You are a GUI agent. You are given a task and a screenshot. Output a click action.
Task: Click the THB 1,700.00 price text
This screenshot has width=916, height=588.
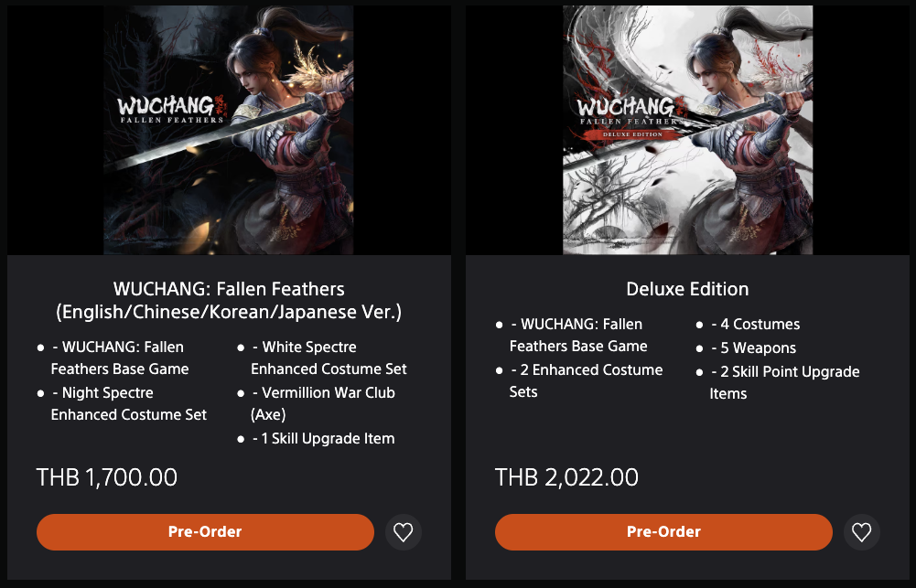pos(107,477)
